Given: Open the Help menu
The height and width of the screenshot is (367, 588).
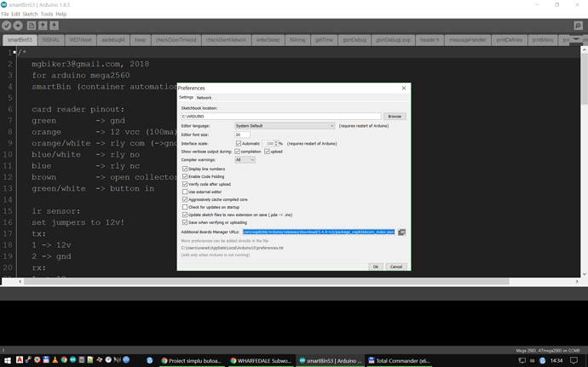Looking at the screenshot, I should point(61,14).
